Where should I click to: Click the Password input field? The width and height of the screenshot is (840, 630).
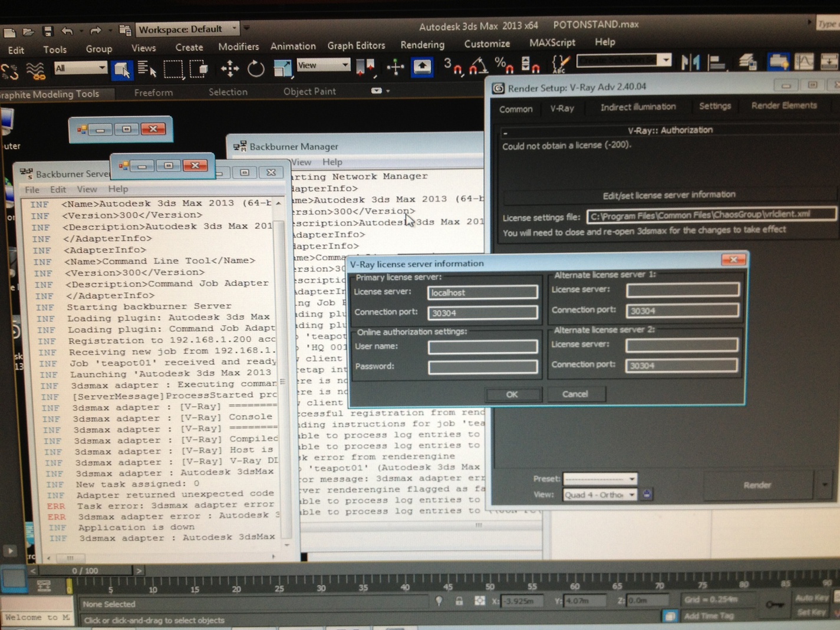(x=483, y=367)
